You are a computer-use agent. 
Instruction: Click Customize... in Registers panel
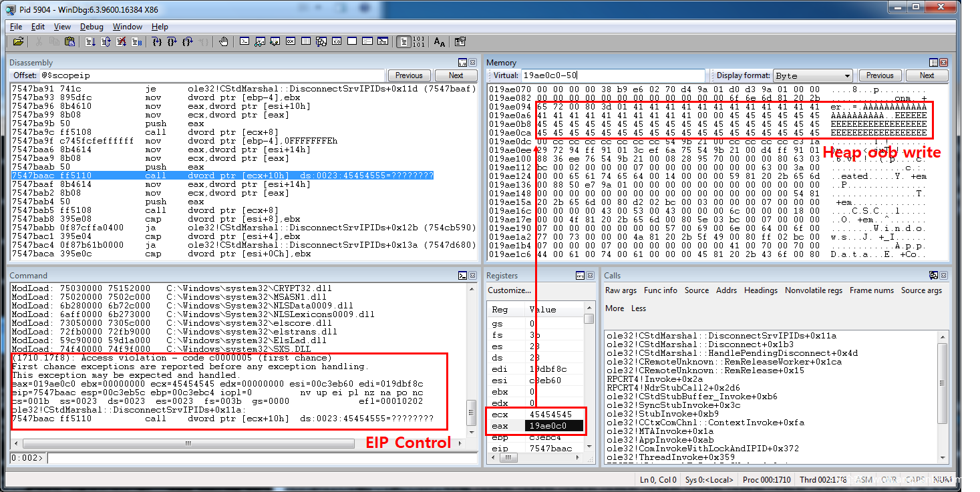509,290
